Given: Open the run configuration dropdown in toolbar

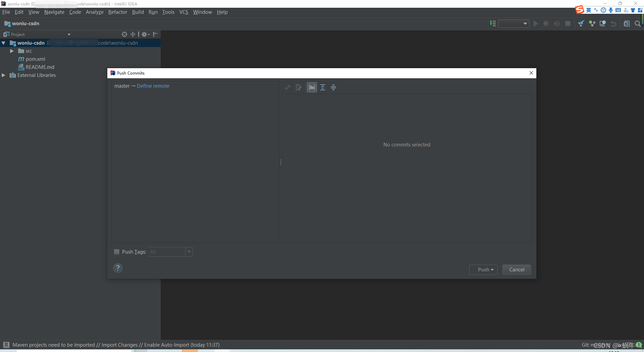Looking at the screenshot, I should pos(514,24).
